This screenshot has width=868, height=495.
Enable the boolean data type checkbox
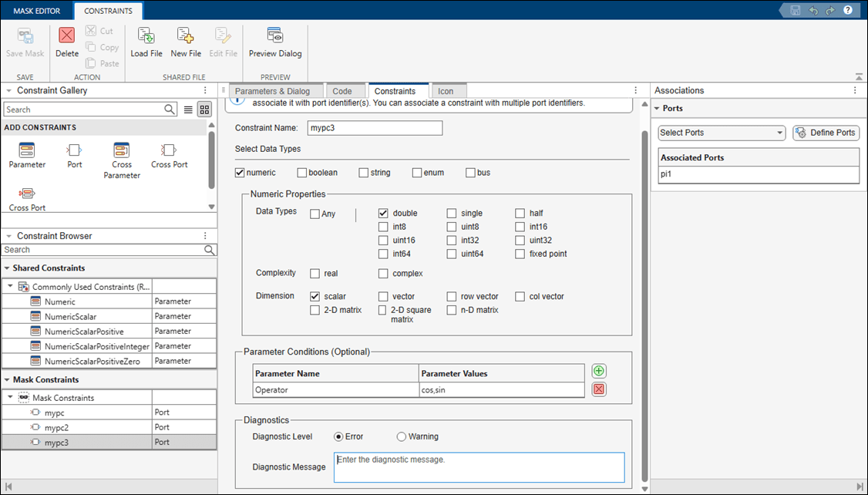(x=303, y=173)
